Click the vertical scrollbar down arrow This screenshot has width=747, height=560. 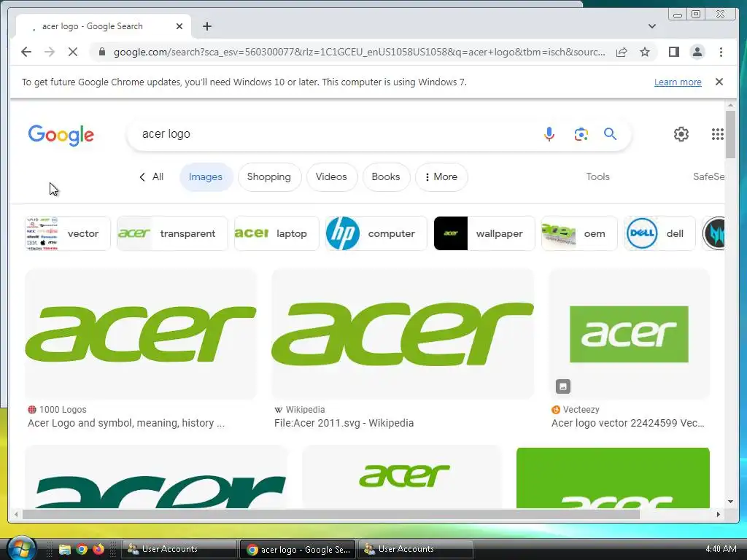pos(730,502)
